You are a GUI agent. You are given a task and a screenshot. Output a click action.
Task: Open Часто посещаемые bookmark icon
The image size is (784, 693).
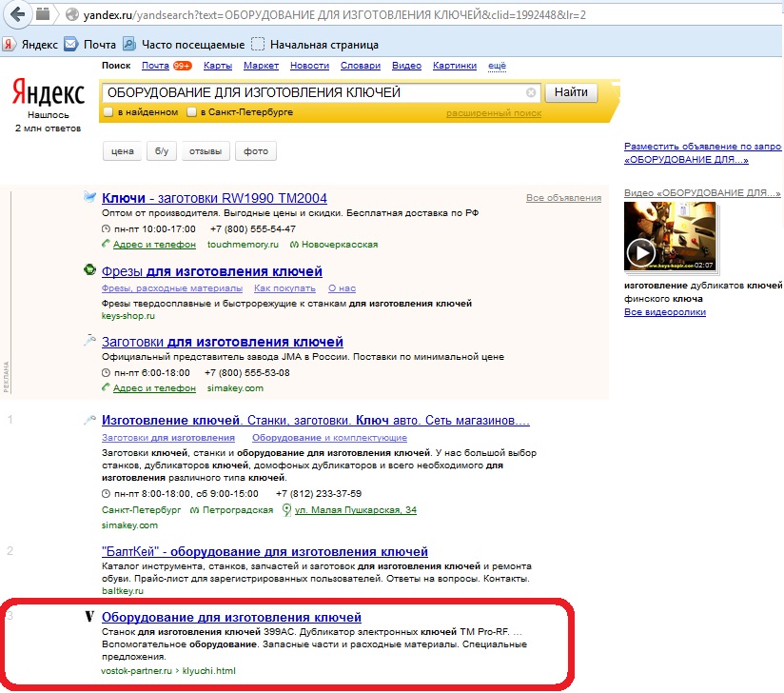[x=129, y=45]
